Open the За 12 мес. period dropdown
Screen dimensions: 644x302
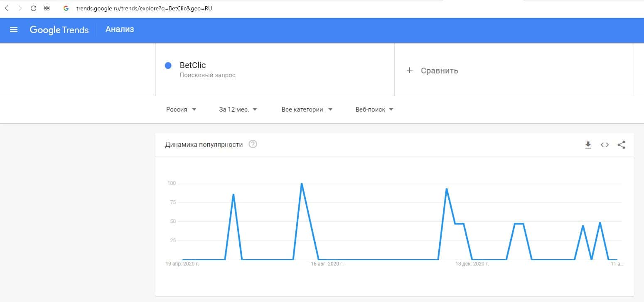pos(238,110)
